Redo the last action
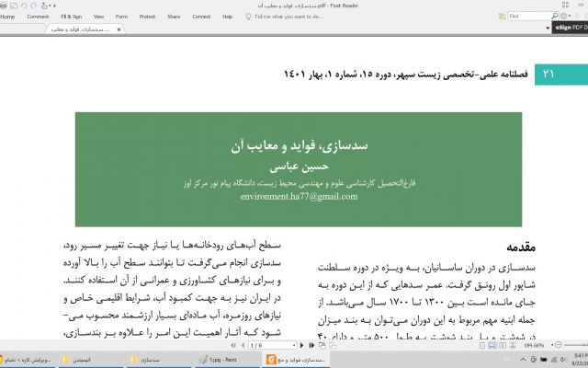Viewport: 588px width, 368px height. point(34,6)
